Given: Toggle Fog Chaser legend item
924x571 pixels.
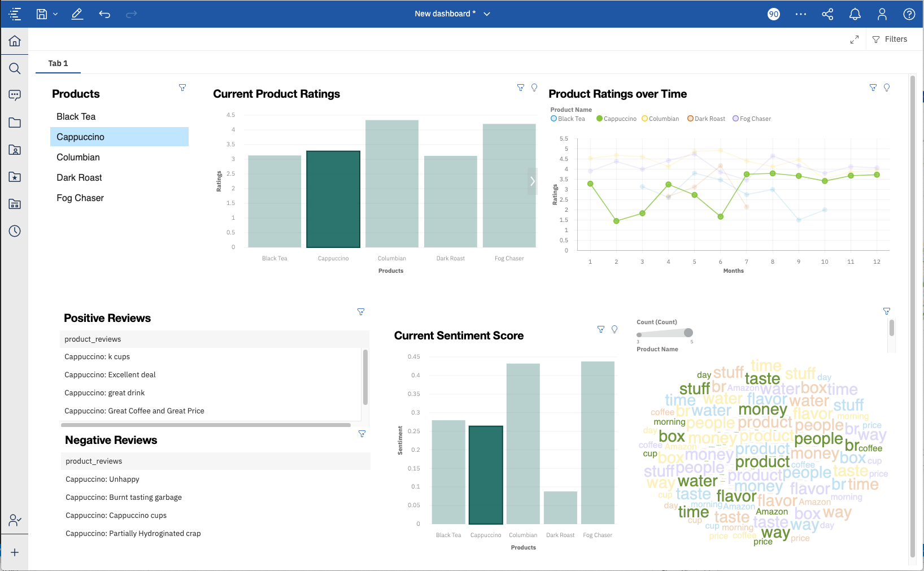Looking at the screenshot, I should (752, 119).
